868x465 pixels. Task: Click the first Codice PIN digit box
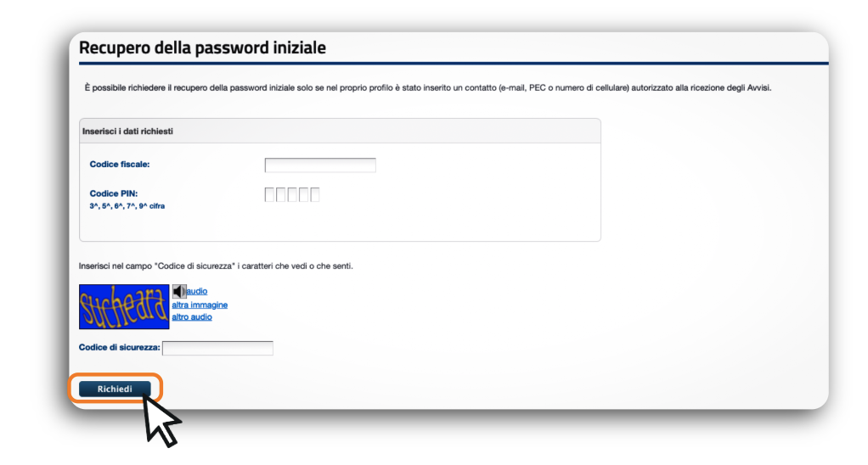270,195
